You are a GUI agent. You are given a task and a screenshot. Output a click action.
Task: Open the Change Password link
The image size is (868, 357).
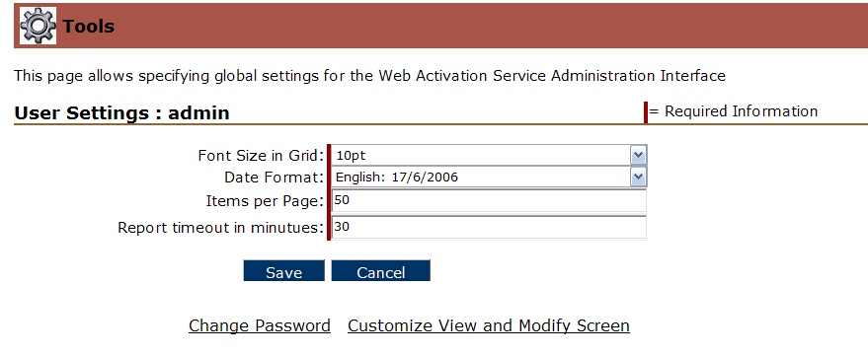[x=260, y=325]
